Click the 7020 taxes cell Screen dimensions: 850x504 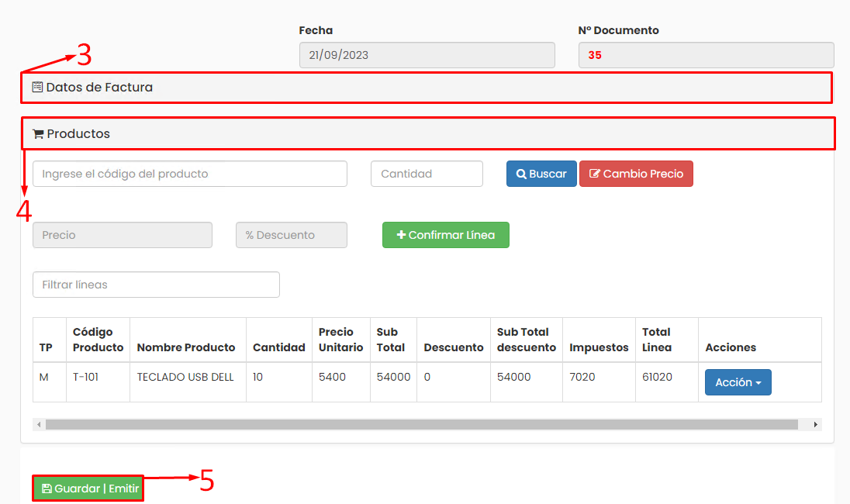599,382
